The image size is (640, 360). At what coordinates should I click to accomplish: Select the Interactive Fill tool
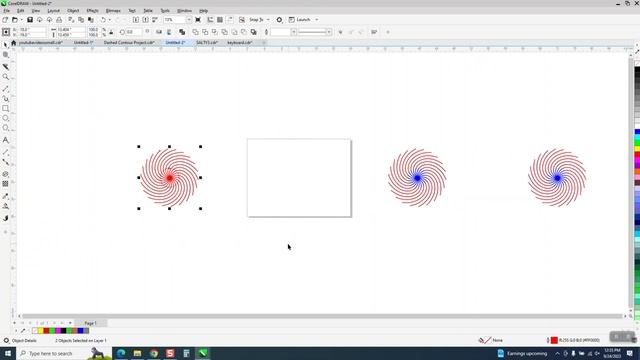point(6,206)
